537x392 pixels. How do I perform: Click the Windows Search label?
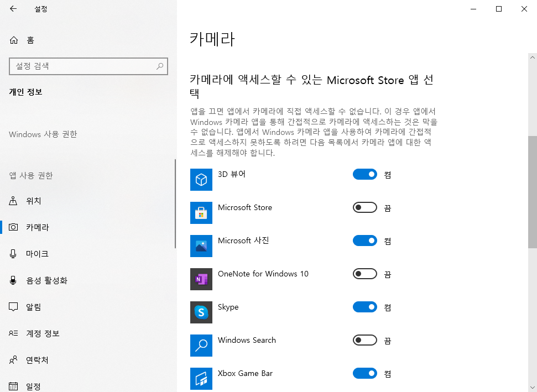[247, 340]
